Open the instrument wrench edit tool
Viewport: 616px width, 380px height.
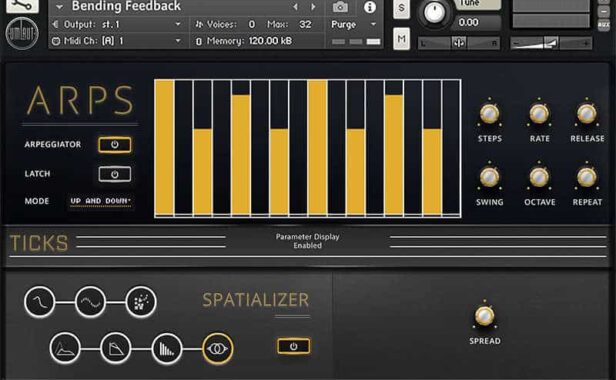tap(22, 6)
